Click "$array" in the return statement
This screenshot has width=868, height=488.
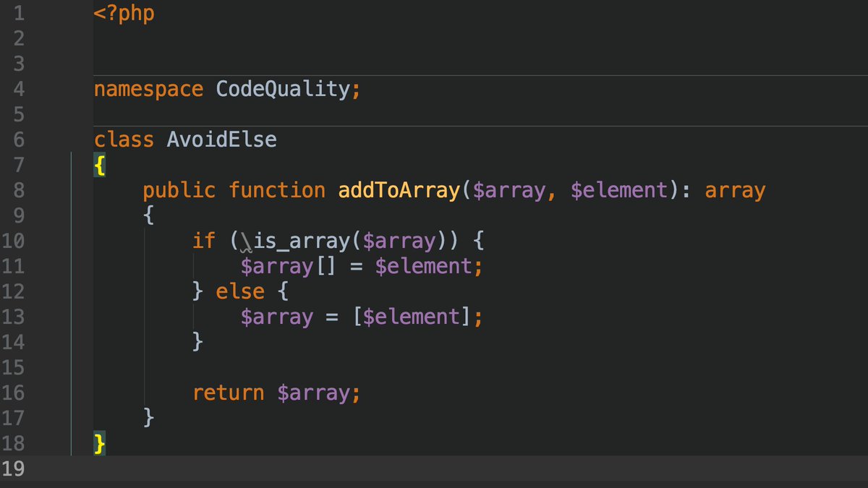click(x=313, y=394)
